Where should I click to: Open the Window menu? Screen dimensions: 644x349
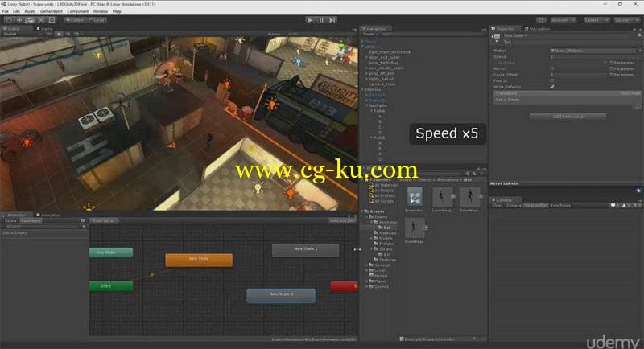(x=100, y=11)
